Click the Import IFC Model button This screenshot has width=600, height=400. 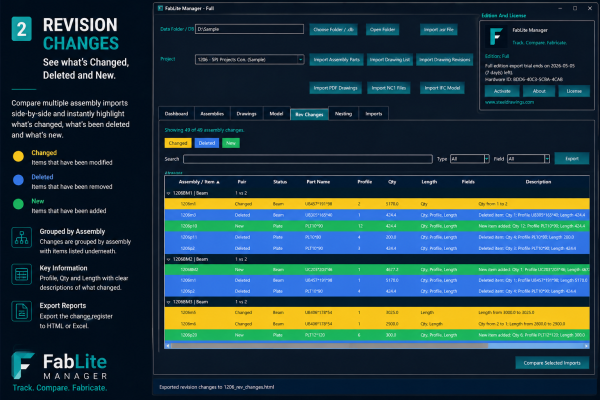click(x=442, y=88)
